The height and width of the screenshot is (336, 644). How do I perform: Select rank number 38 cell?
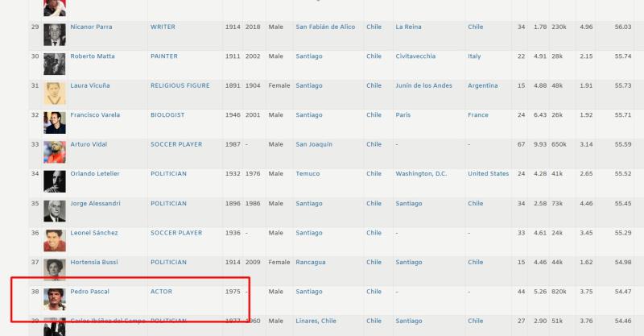click(x=35, y=292)
